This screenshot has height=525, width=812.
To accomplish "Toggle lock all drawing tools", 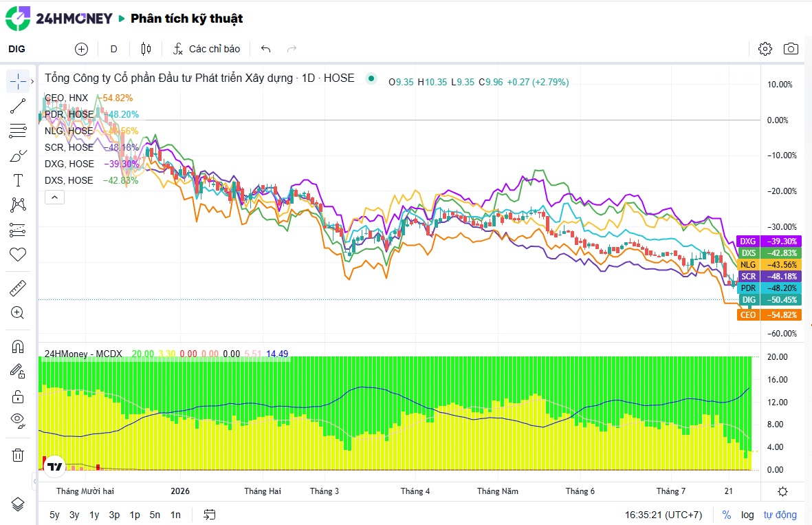I will pos(18,396).
